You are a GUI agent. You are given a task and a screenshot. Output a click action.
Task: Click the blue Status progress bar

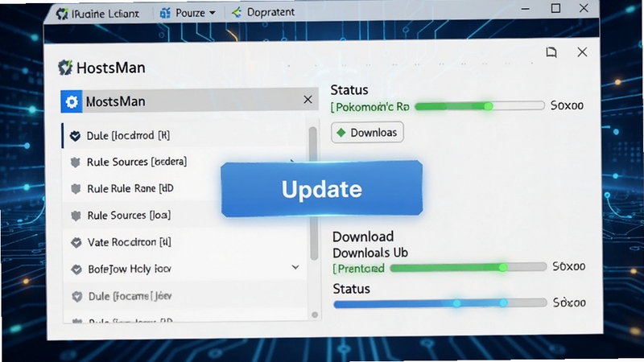(x=440, y=303)
